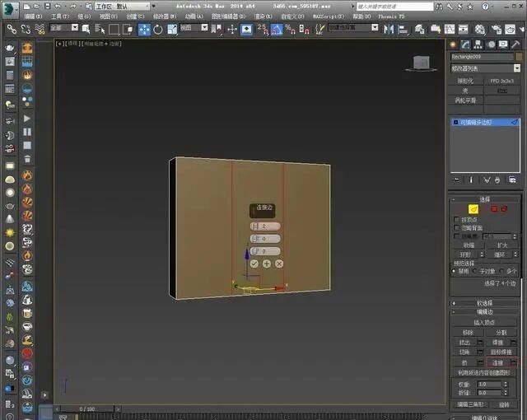Click the ViewCube in viewport corner
Image resolution: width=527 pixels, height=420 pixels.
[x=421, y=63]
